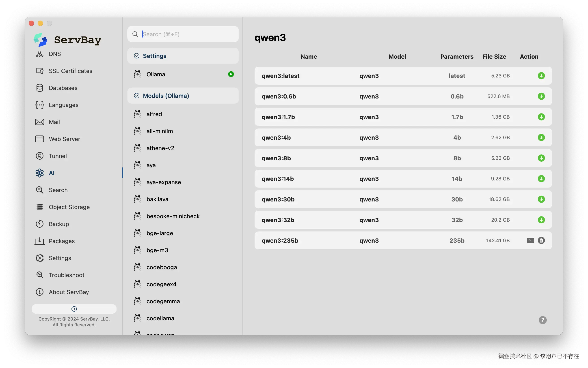Open the Ollama settings item
The width and height of the screenshot is (588, 368).
(156, 74)
